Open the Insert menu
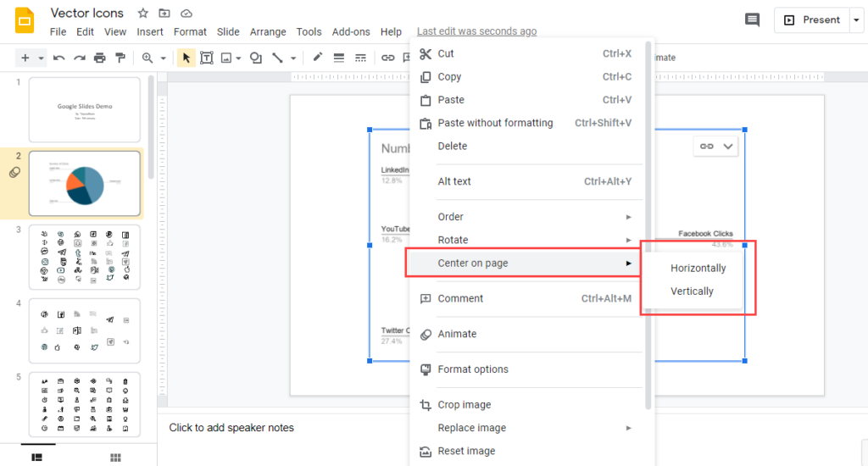Viewport: 868px width, 466px height. (150, 32)
